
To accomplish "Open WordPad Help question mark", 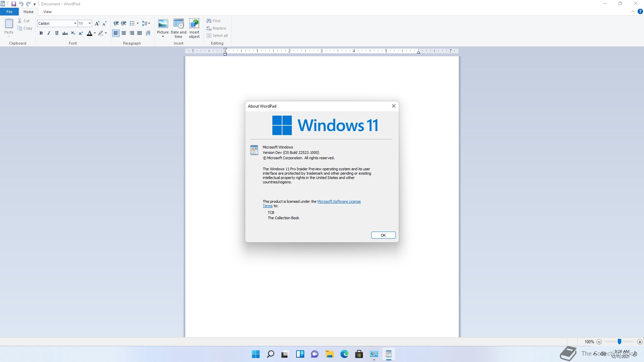I will coord(640,11).
